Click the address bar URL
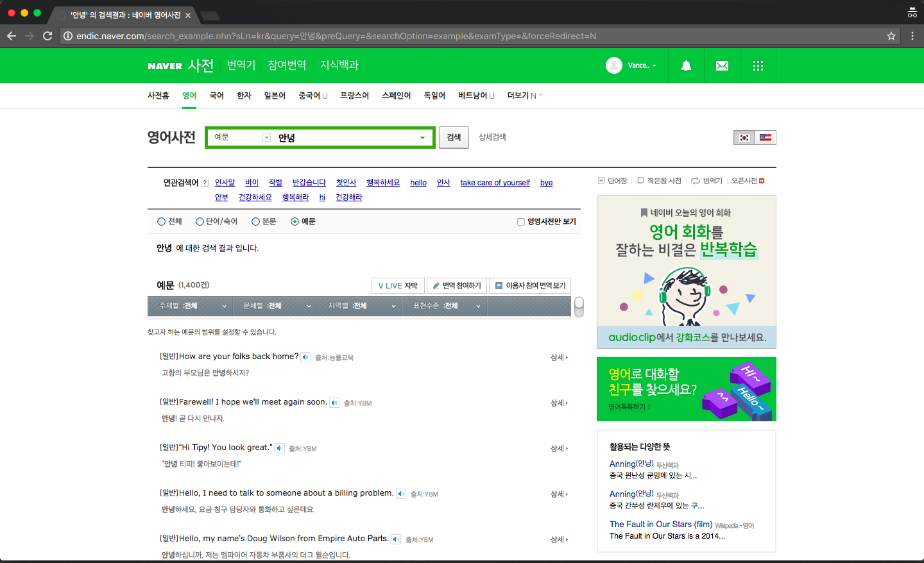 click(x=336, y=36)
